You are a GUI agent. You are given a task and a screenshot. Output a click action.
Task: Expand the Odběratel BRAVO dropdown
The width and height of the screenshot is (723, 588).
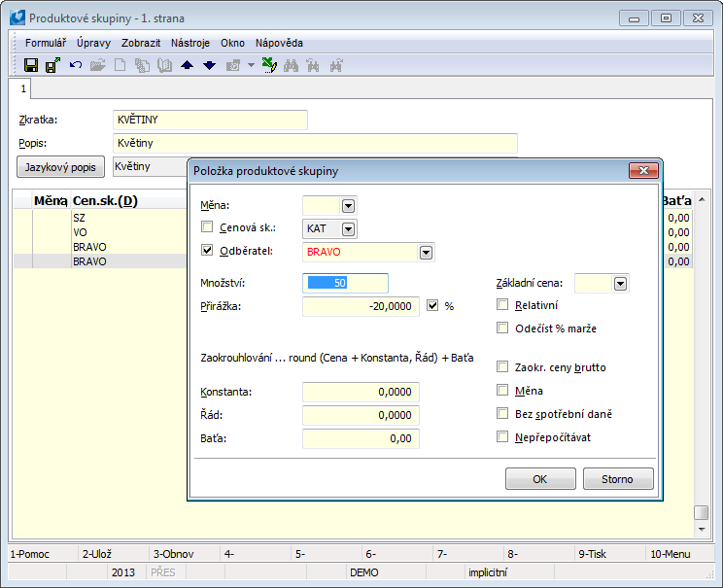[425, 253]
